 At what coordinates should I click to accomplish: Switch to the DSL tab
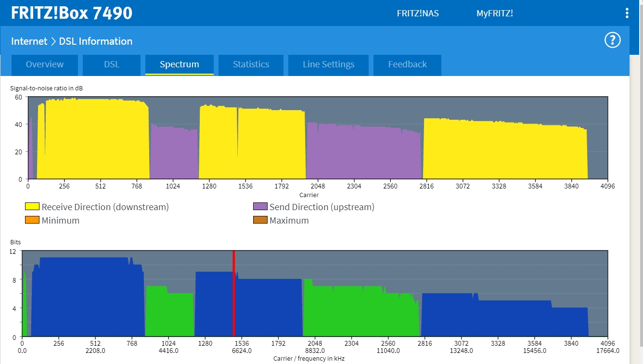click(x=112, y=64)
